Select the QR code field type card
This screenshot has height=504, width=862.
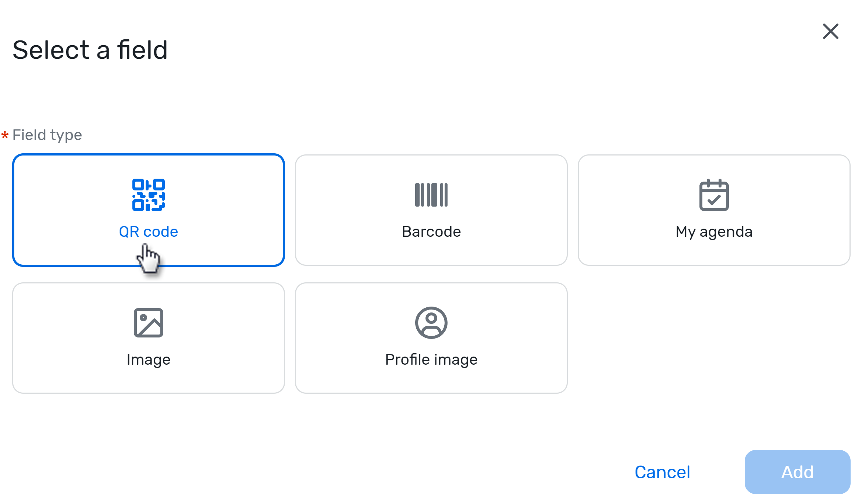pos(148,210)
